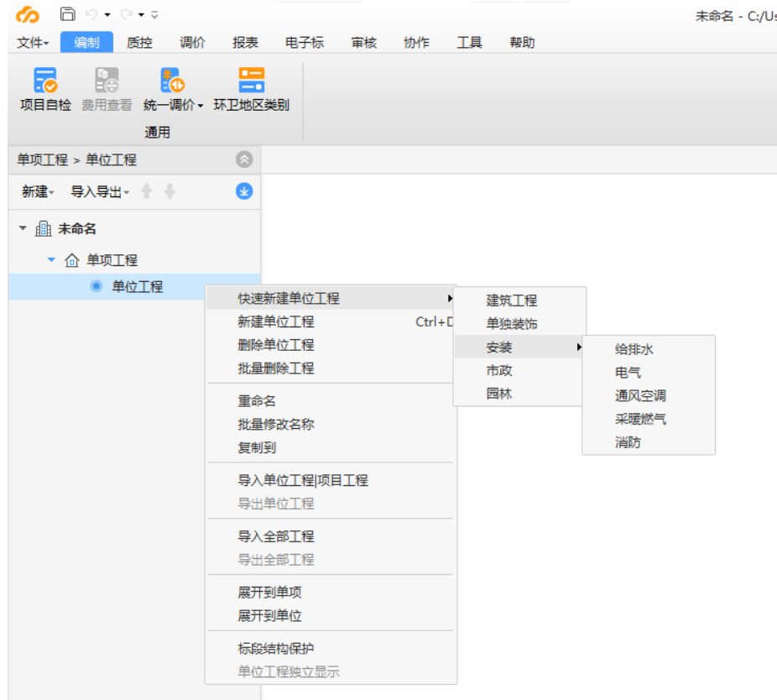Screen dimensions: 777x700
Task: Open the quick access toolbar customize arrow
Action: click(154, 15)
